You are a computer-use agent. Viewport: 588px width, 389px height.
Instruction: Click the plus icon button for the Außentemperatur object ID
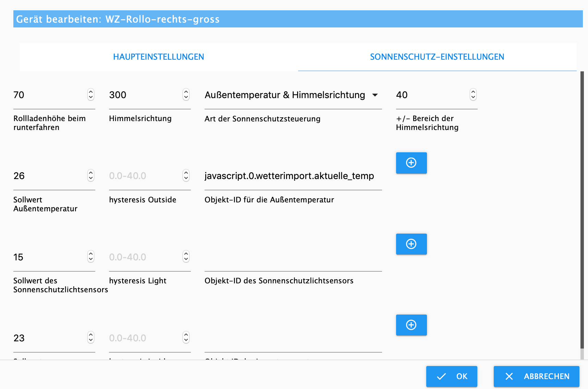(x=411, y=163)
